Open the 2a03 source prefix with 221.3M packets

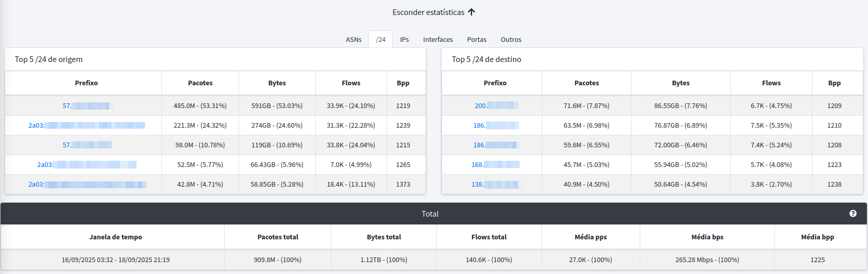click(x=86, y=126)
